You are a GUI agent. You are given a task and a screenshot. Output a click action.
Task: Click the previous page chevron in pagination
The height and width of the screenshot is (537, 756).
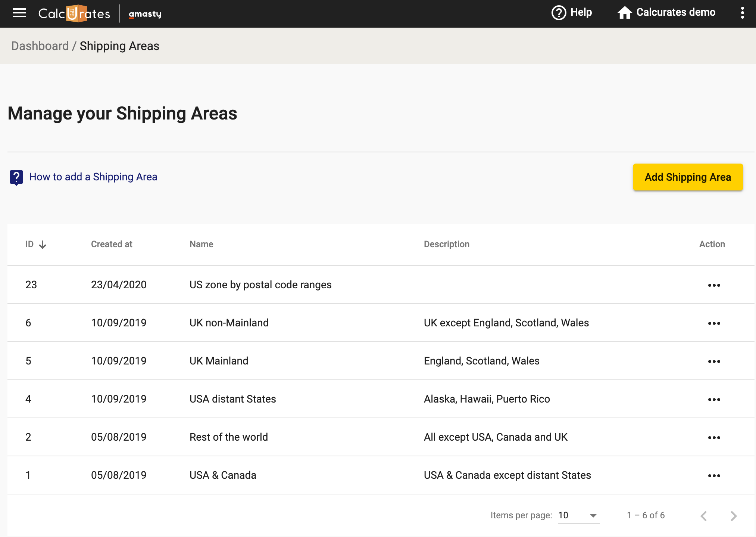[x=704, y=516]
